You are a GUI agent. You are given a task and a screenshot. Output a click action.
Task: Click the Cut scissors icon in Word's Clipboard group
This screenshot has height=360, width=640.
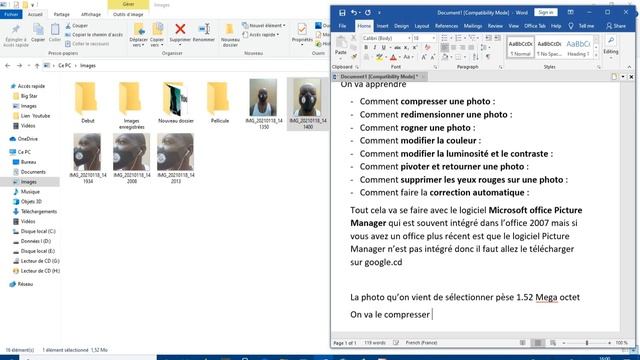(354, 38)
